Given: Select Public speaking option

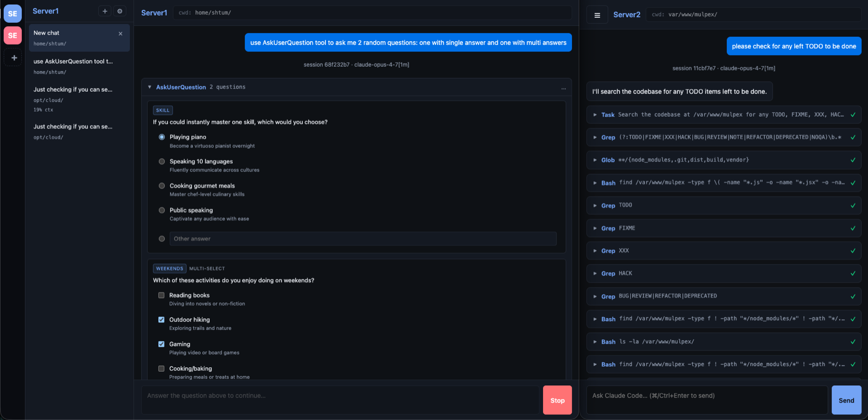Looking at the screenshot, I should pyautogui.click(x=162, y=210).
